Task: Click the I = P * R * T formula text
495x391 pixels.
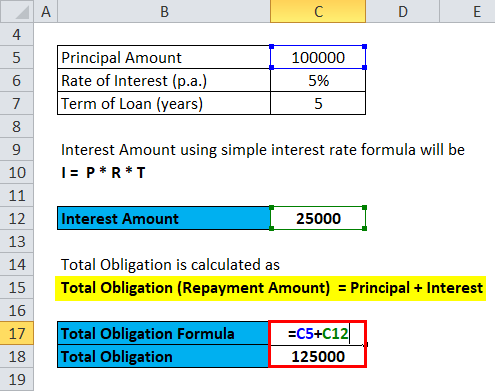Action: point(103,173)
